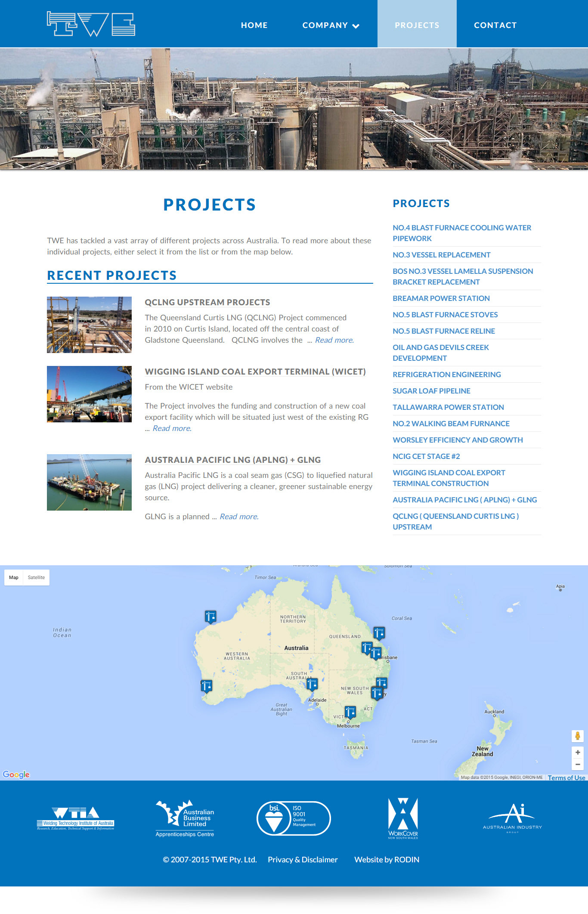
Task: Click Australia Pacific LNG (APLNG) + GLNG heading
Action: [233, 460]
